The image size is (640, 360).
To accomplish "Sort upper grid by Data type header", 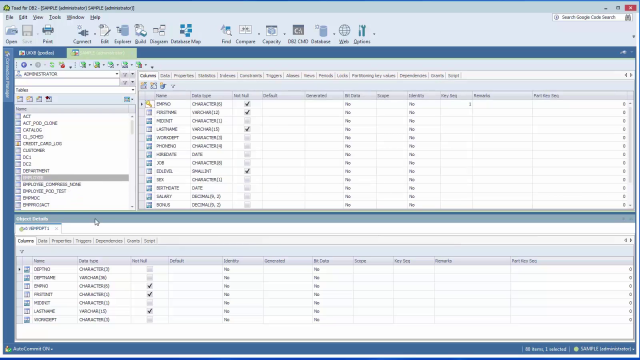I will (x=211, y=96).
